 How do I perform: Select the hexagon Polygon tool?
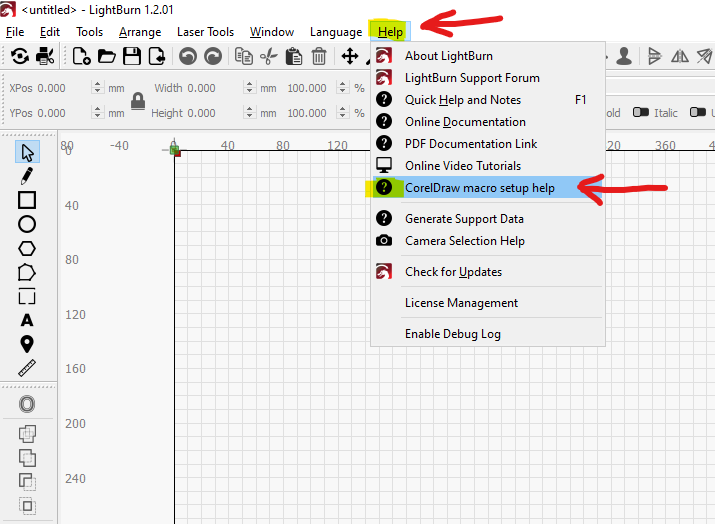tap(27, 249)
